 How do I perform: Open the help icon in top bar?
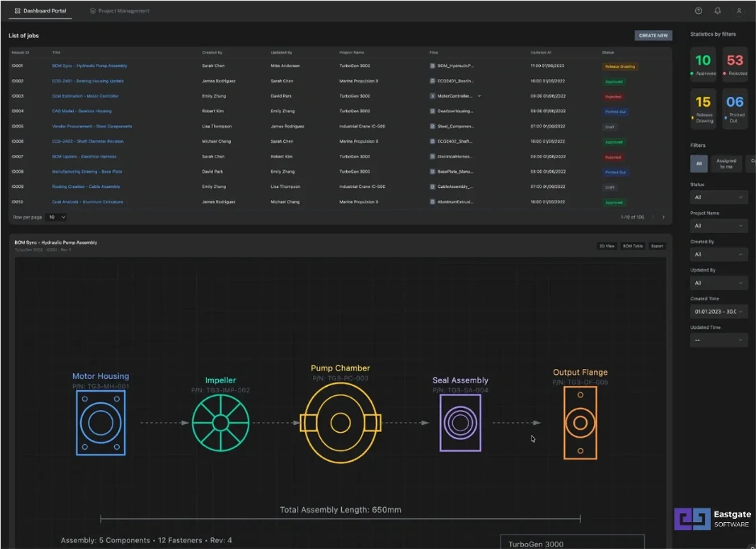tap(698, 11)
